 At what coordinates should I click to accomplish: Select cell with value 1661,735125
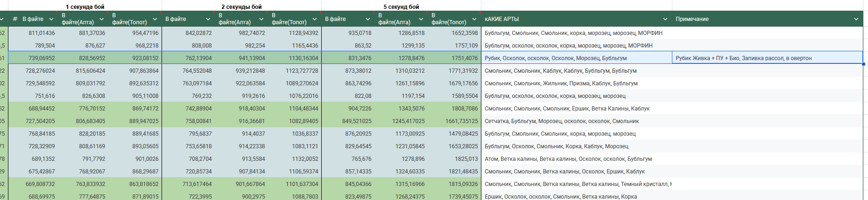click(454, 121)
